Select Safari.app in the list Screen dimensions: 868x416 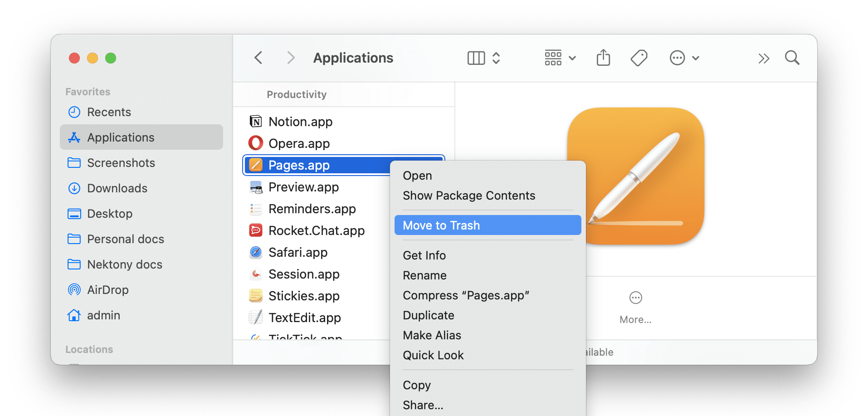(x=317, y=252)
